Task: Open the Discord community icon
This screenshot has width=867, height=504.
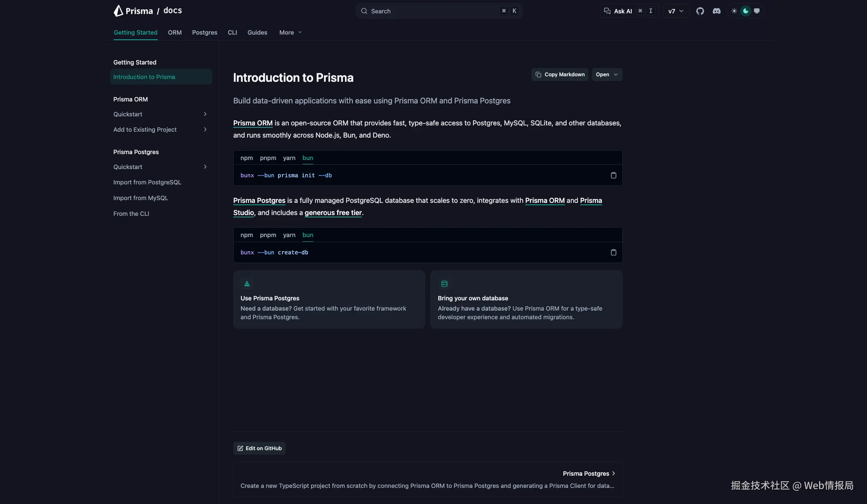Action: pyautogui.click(x=716, y=11)
